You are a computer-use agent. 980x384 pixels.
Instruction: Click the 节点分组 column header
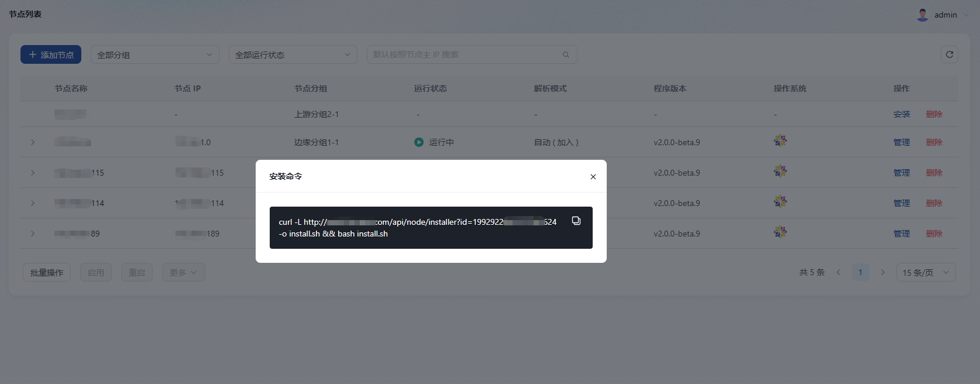311,88
